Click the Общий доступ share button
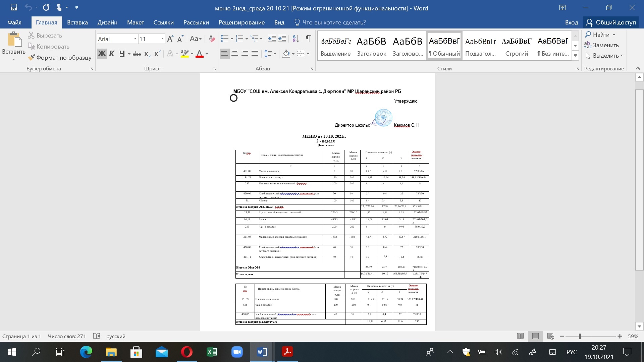 pos(611,22)
